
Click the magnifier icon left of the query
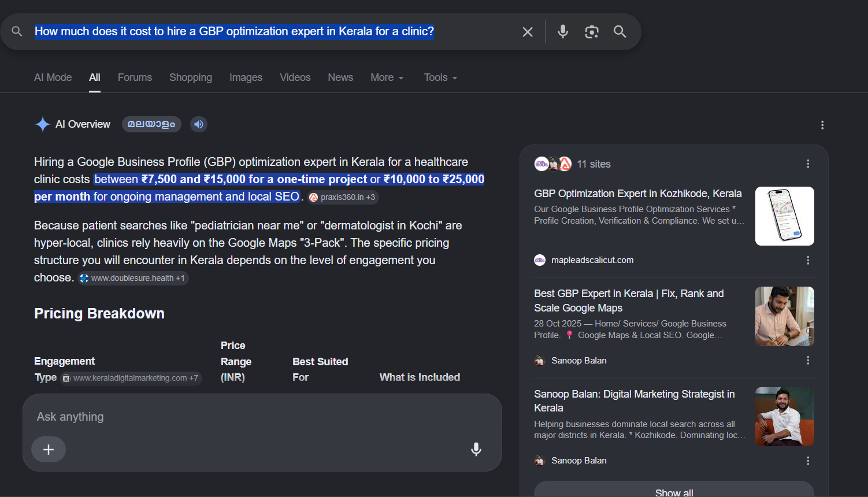click(x=17, y=31)
